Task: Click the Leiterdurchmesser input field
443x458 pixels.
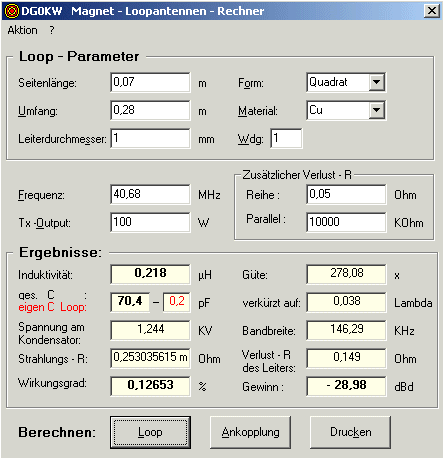Action: tap(150, 138)
